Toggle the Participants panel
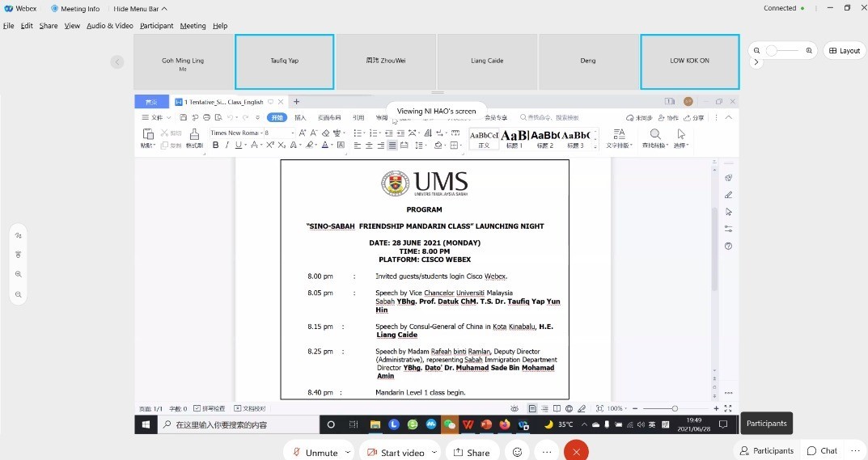868x460 pixels. (x=766, y=450)
